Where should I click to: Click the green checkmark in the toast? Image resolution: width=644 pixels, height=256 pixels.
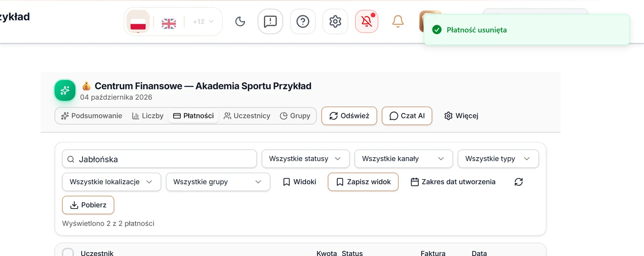pyautogui.click(x=437, y=30)
